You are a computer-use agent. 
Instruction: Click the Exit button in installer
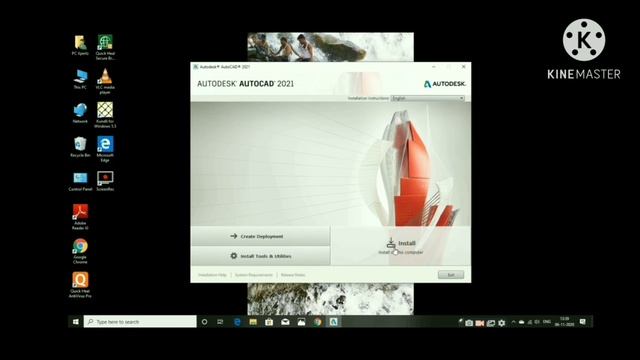tap(451, 275)
